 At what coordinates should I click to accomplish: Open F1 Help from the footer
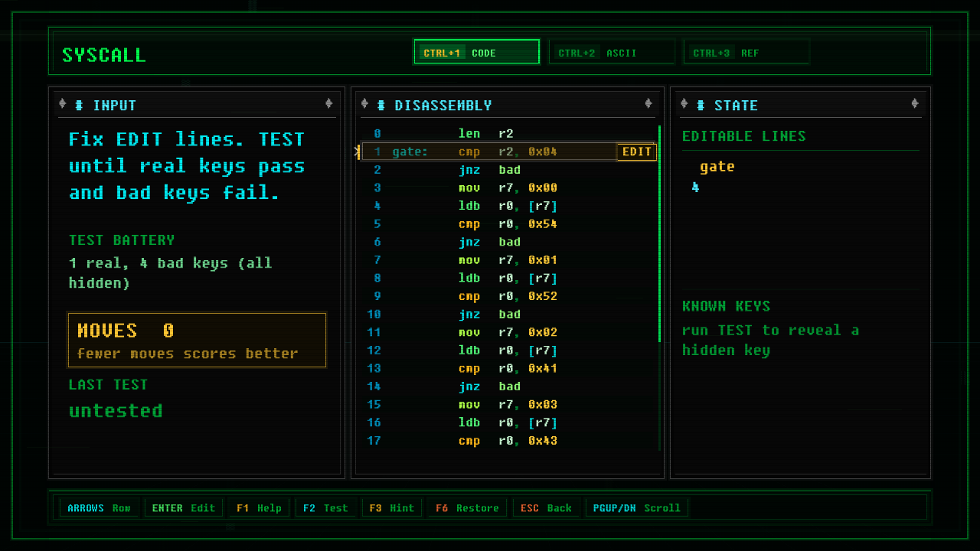click(259, 508)
